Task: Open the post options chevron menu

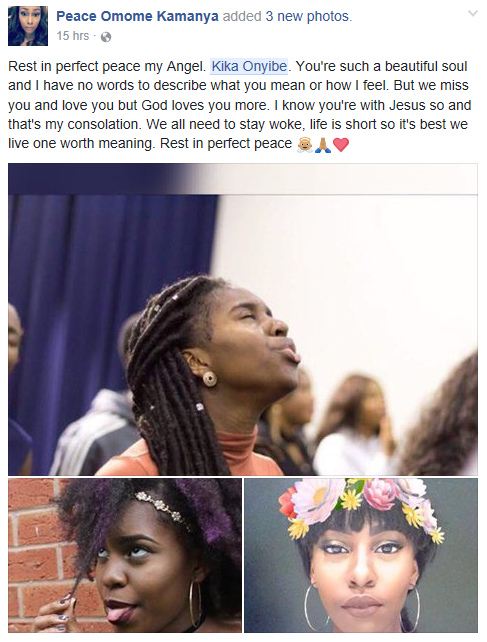Action: (x=473, y=14)
